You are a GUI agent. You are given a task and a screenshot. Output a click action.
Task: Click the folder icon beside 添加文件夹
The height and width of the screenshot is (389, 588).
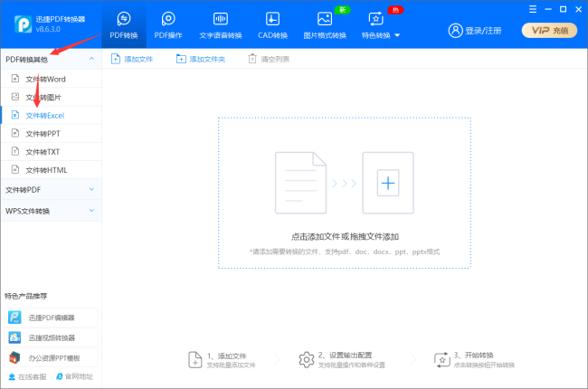click(x=181, y=59)
